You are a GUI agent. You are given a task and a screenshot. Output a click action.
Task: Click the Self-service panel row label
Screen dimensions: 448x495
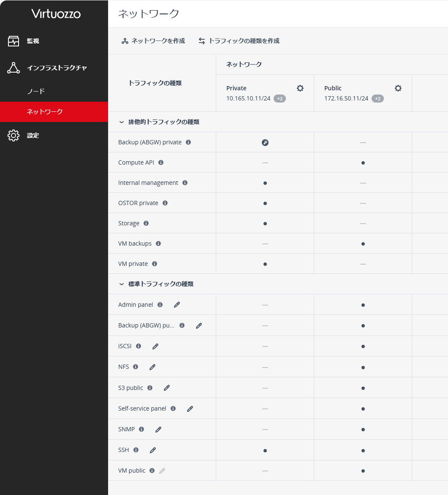click(x=142, y=408)
